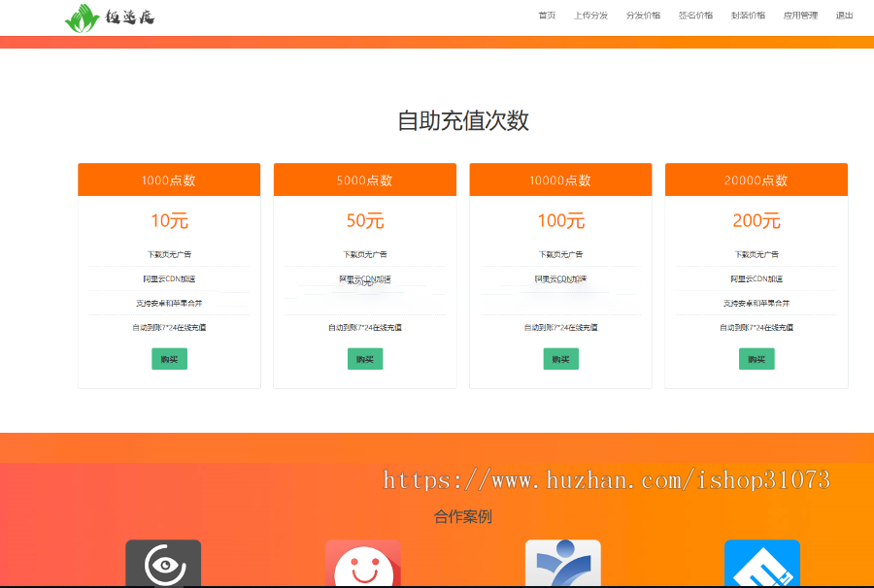Image resolution: width=874 pixels, height=588 pixels.
Task: Open 应用管理 in the top menu
Action: pos(800,15)
